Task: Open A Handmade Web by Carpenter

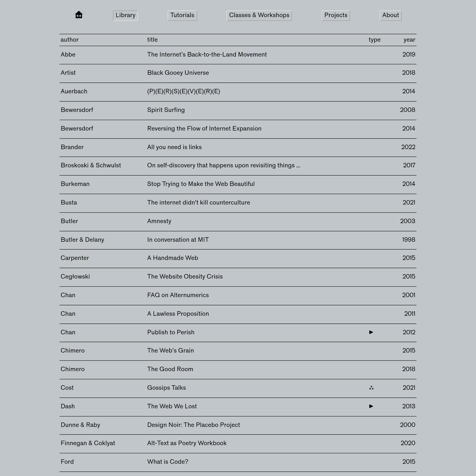Action: (x=172, y=258)
